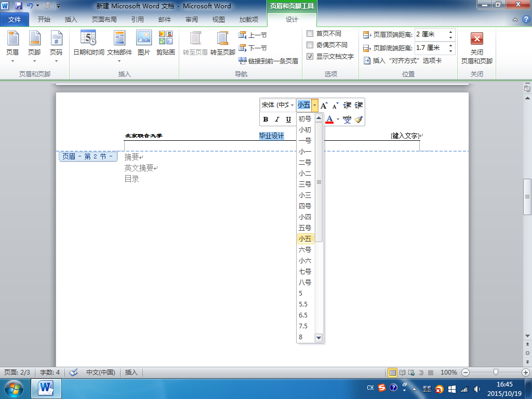Click phonetic guide 文 icon in mini toolbar
This screenshot has height=399, width=532.
tap(347, 119)
